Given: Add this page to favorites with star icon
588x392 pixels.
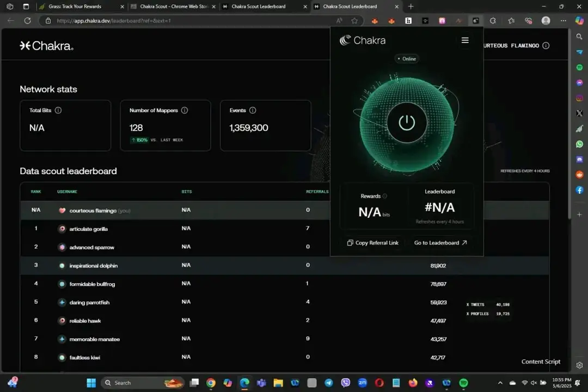Looking at the screenshot, I should coord(354,21).
